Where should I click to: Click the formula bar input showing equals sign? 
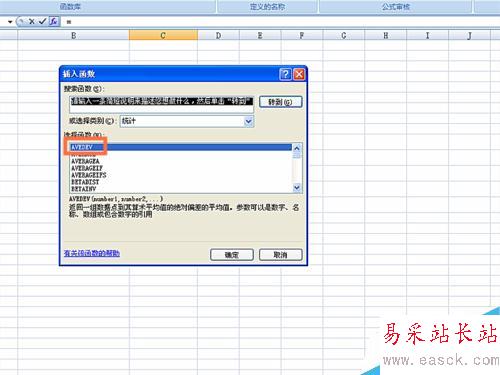(x=280, y=22)
